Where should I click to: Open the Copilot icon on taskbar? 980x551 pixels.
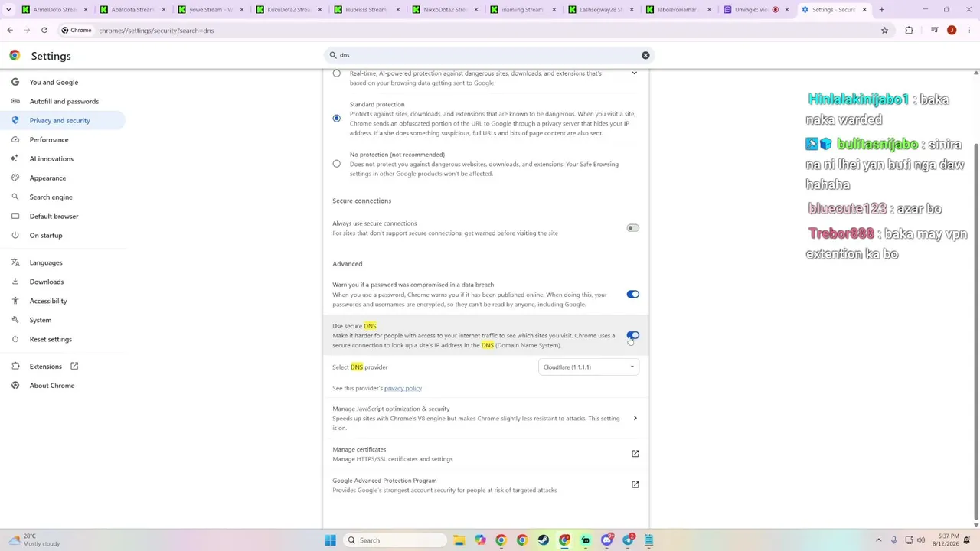[480, 540]
